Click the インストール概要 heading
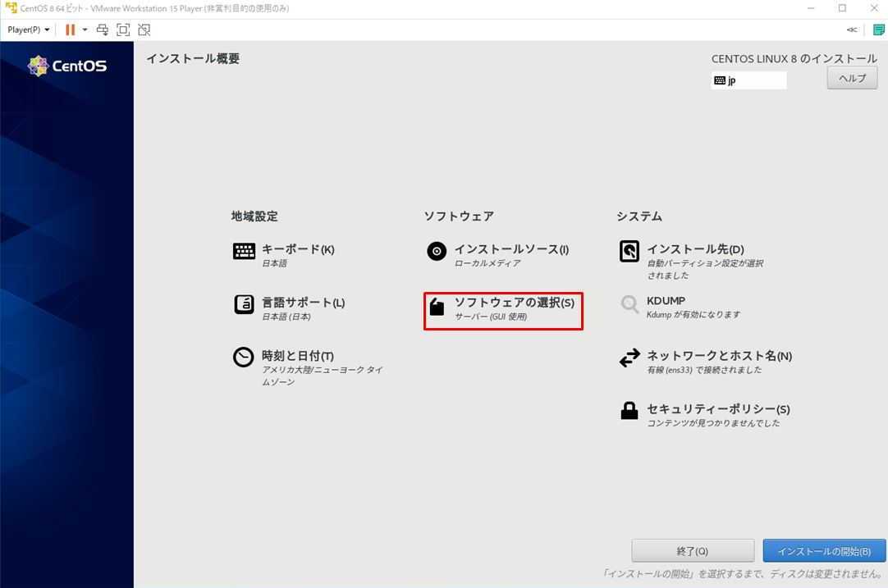 pos(193,58)
